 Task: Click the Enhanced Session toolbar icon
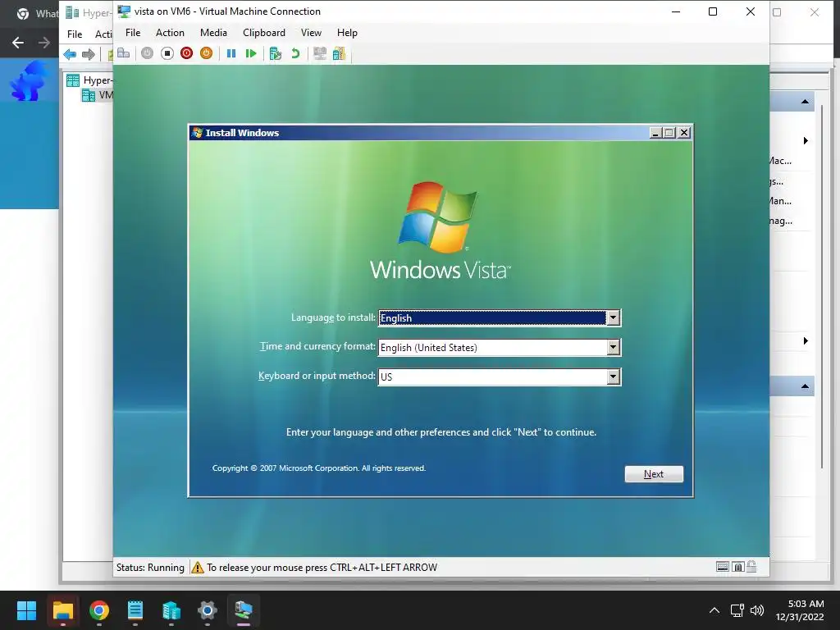(x=320, y=53)
